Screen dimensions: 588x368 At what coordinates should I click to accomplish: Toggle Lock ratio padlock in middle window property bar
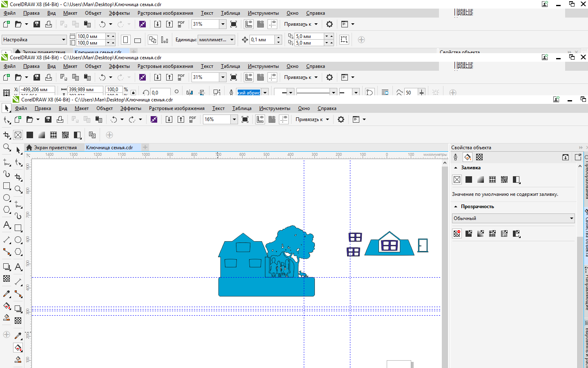pyautogui.click(x=133, y=92)
